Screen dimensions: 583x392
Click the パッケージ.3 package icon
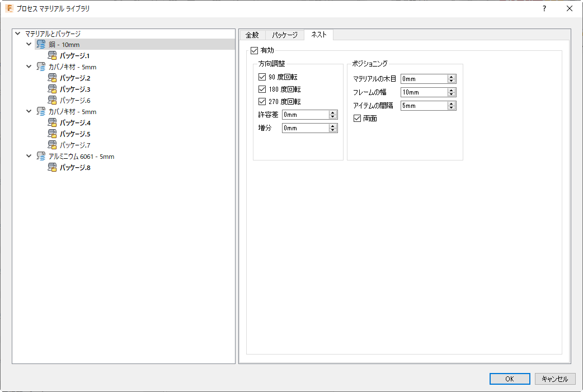tap(52, 89)
